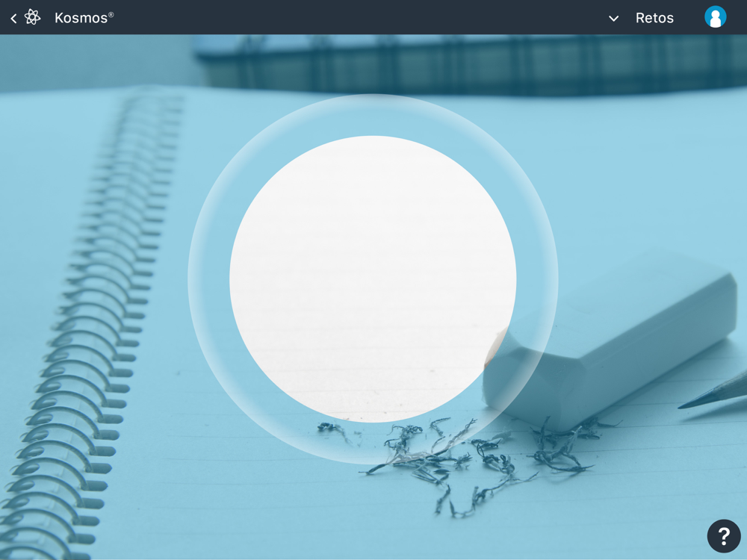Expand the Retos dropdown chevron
This screenshot has height=560, width=747.
[x=613, y=19]
